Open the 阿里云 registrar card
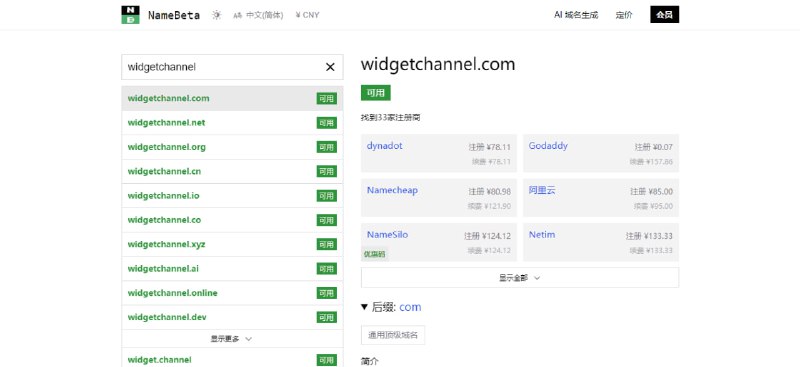 click(x=601, y=198)
